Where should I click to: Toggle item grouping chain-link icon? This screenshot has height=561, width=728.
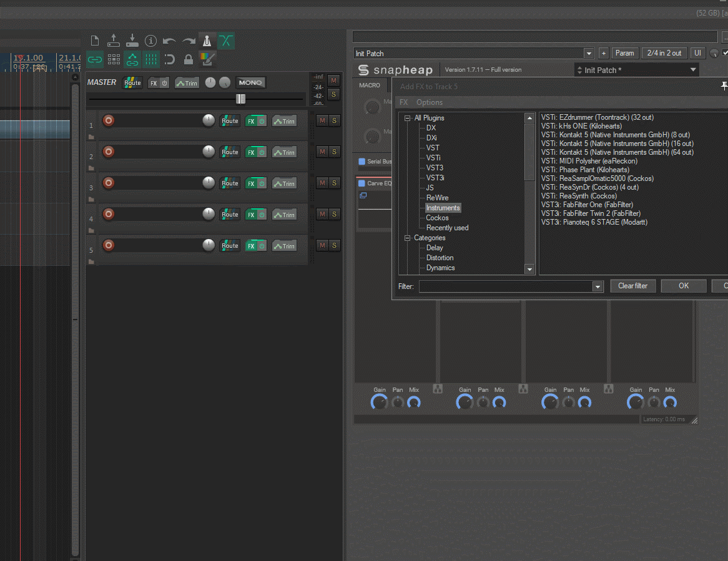coord(95,59)
